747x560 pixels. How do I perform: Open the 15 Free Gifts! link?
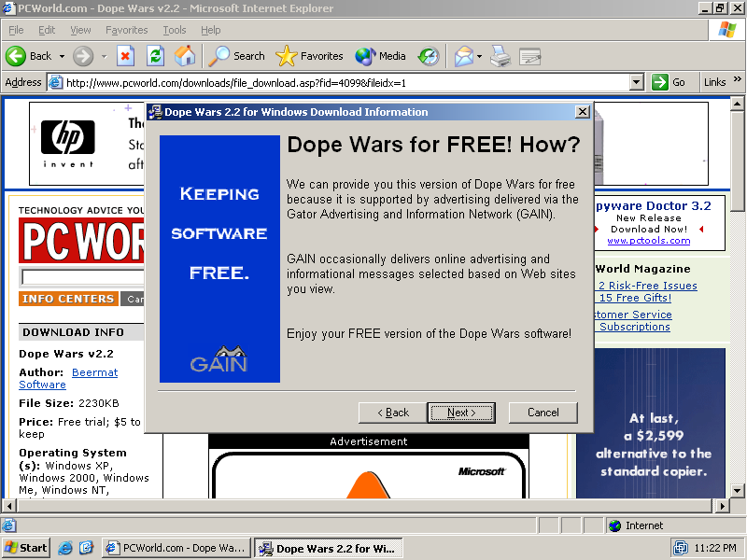click(x=635, y=298)
